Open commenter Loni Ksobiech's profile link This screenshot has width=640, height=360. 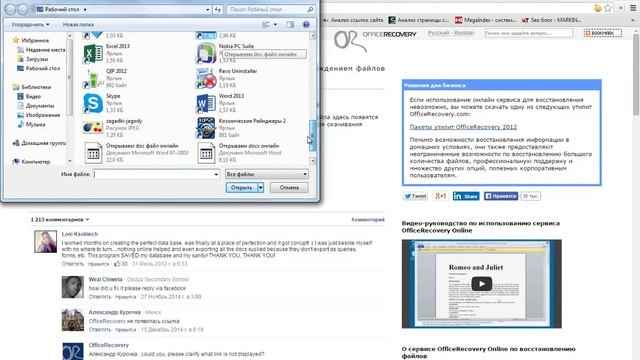click(80, 234)
